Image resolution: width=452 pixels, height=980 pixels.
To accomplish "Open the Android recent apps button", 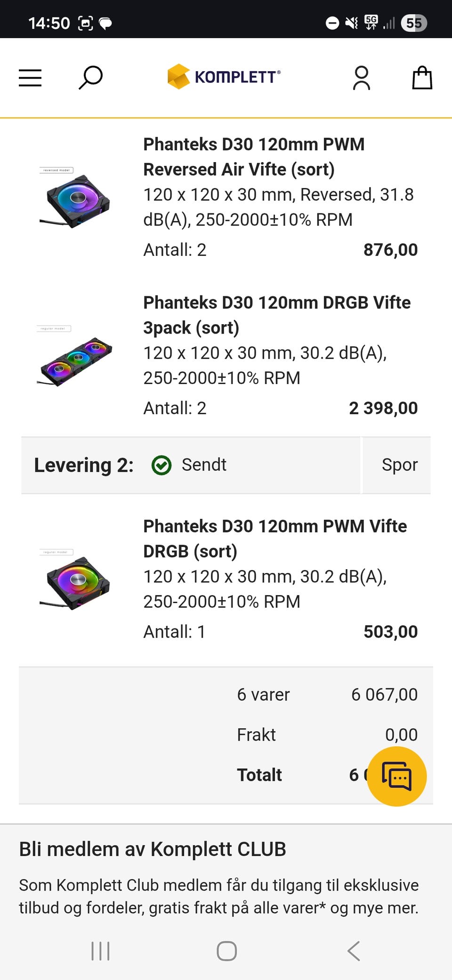I will tap(100, 951).
